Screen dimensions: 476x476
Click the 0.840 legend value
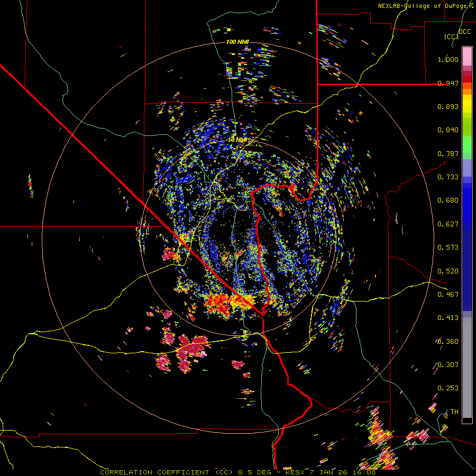click(x=448, y=130)
